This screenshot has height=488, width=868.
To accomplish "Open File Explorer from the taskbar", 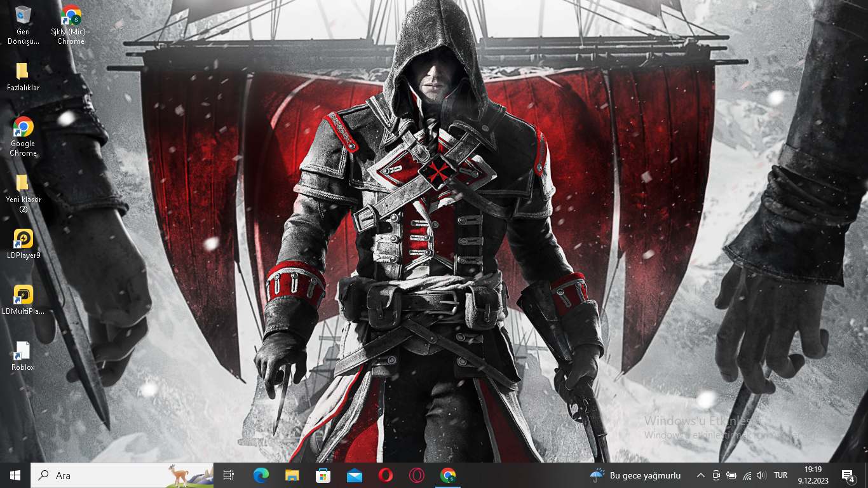I will pyautogui.click(x=292, y=475).
